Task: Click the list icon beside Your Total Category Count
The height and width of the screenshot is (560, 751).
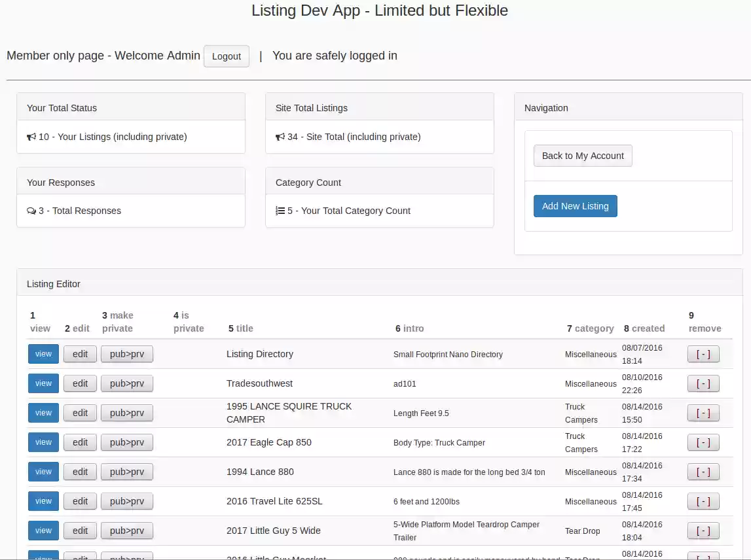Action: pyautogui.click(x=280, y=211)
